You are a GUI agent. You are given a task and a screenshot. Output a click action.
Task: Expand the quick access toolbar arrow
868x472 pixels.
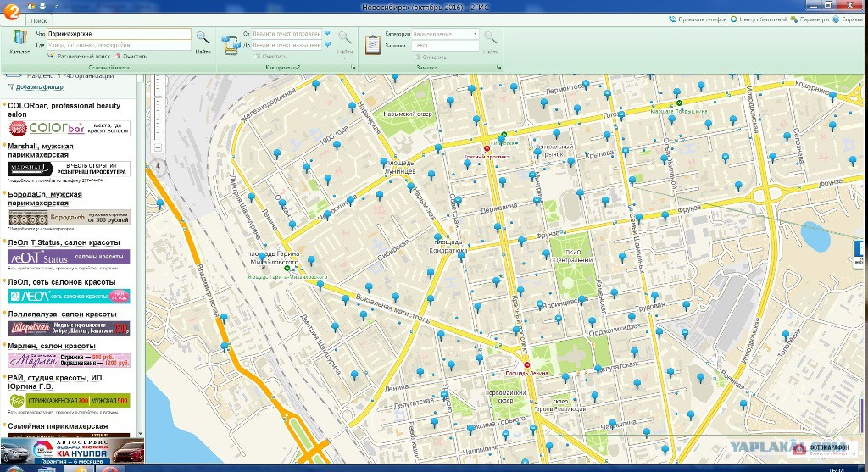tap(57, 7)
